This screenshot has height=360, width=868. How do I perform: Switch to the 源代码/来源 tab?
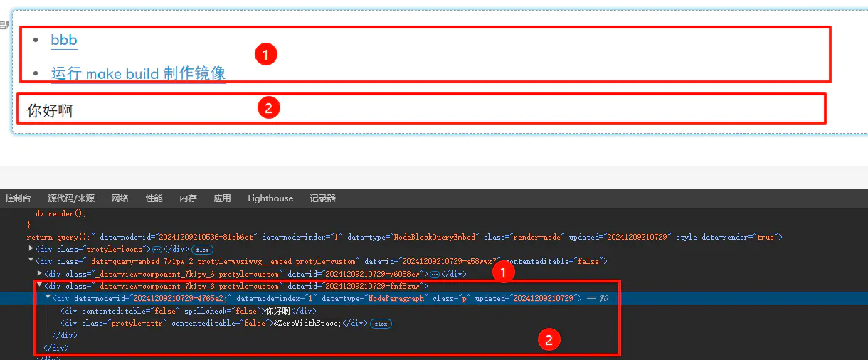coord(71,198)
